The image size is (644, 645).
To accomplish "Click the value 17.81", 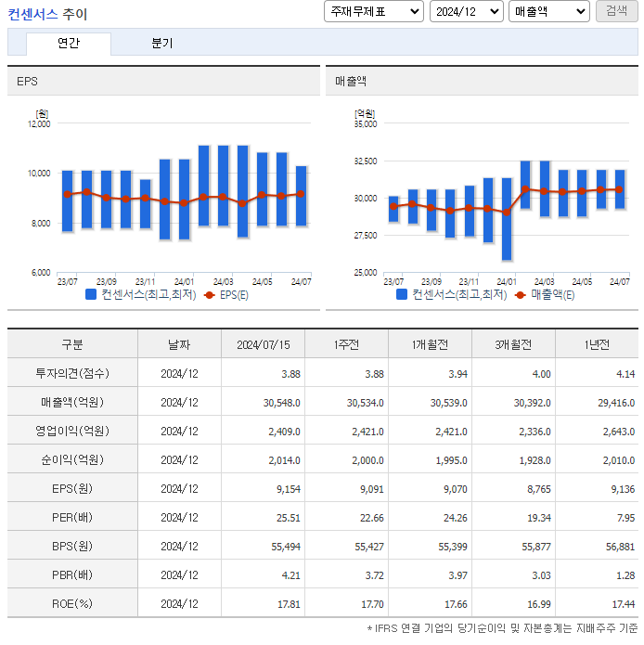I will (289, 604).
